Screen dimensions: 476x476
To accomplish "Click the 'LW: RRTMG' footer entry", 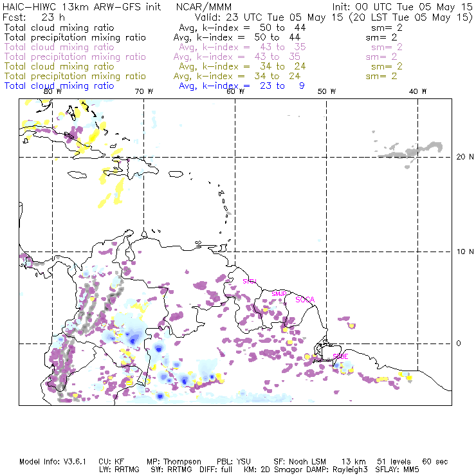I will tap(119, 470).
